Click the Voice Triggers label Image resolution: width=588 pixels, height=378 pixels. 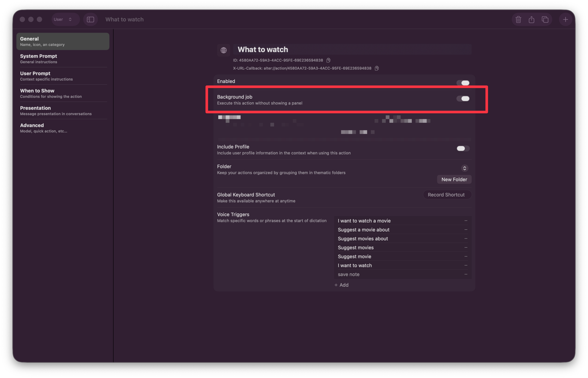point(233,214)
